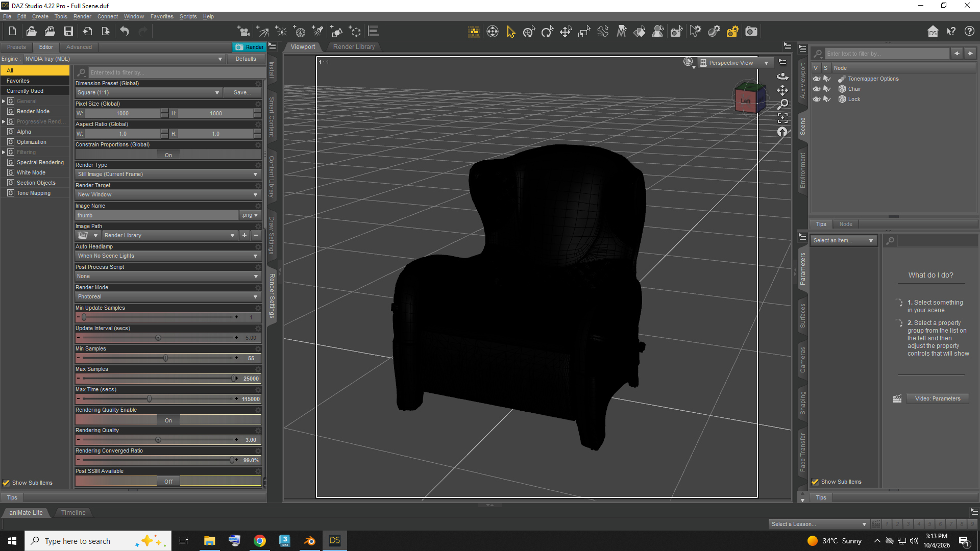Click the Defaults button
This screenshot has height=551, width=980.
[x=246, y=59]
